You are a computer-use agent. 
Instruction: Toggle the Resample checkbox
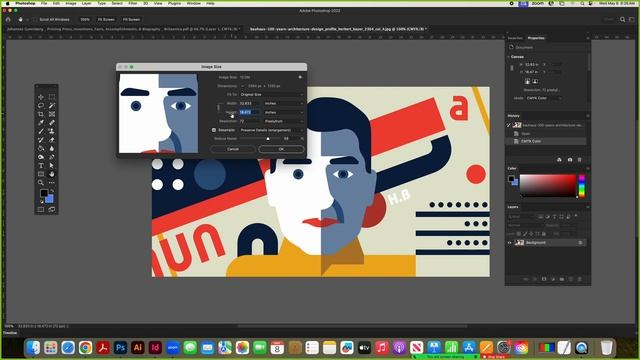pyautogui.click(x=214, y=130)
